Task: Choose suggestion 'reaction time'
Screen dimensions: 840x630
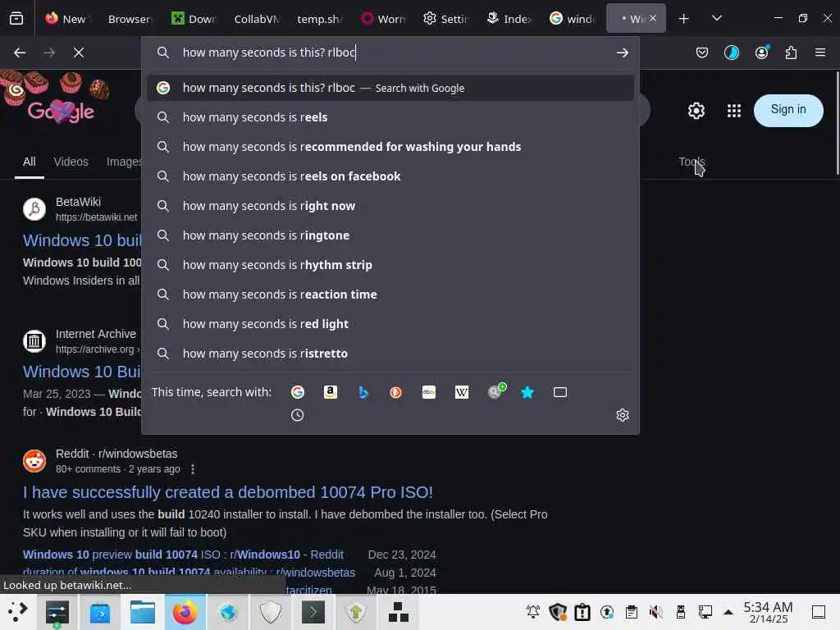Action: (390, 294)
